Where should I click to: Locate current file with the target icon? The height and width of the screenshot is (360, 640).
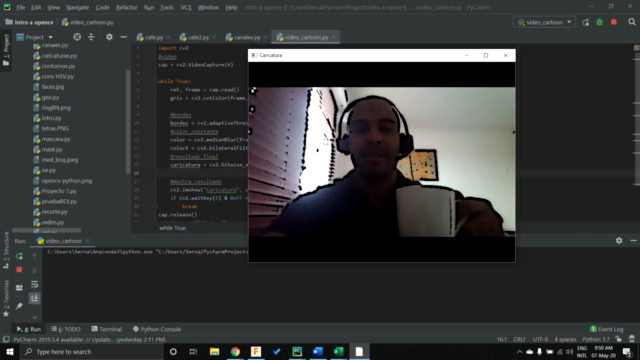[x=77, y=37]
